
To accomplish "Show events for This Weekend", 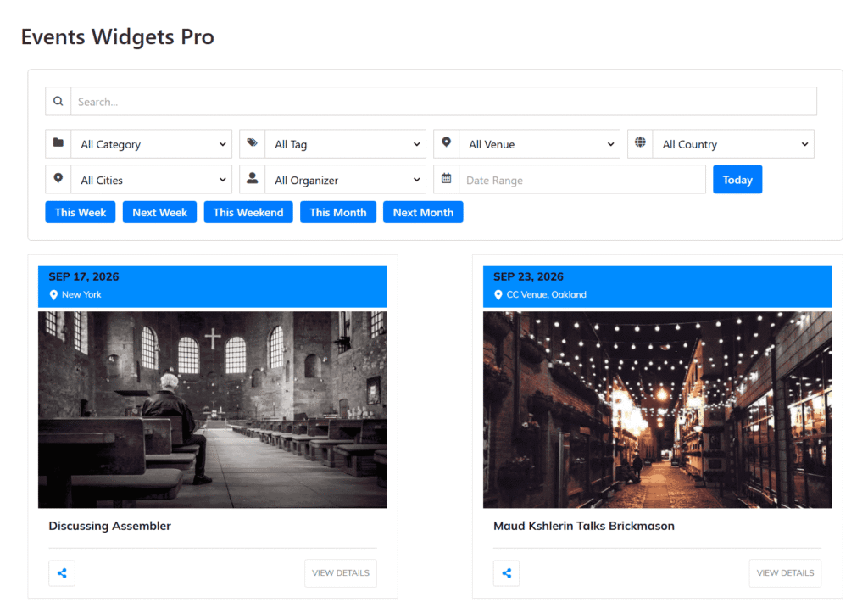I will click(x=248, y=212).
